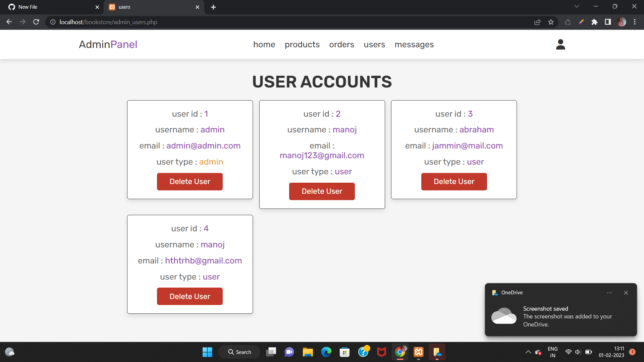Open messages in the navigation bar
Viewport: 644px width, 362px height.
click(414, 44)
